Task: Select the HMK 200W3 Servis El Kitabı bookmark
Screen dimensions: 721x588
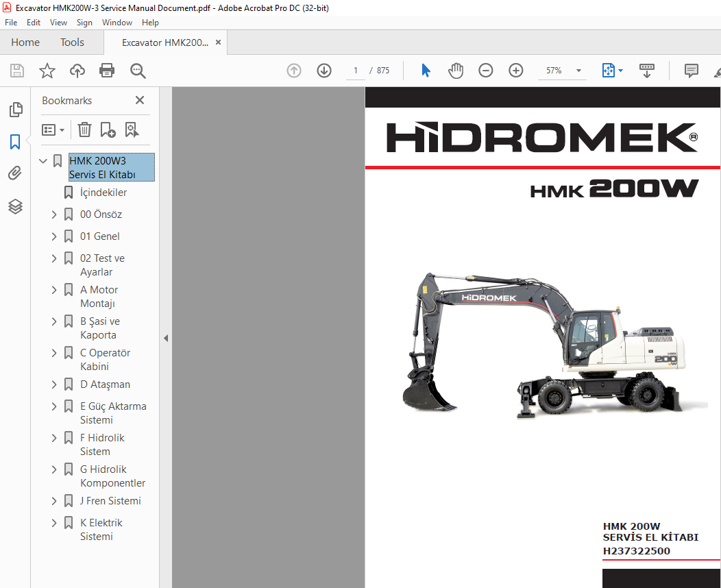Action: [x=112, y=167]
